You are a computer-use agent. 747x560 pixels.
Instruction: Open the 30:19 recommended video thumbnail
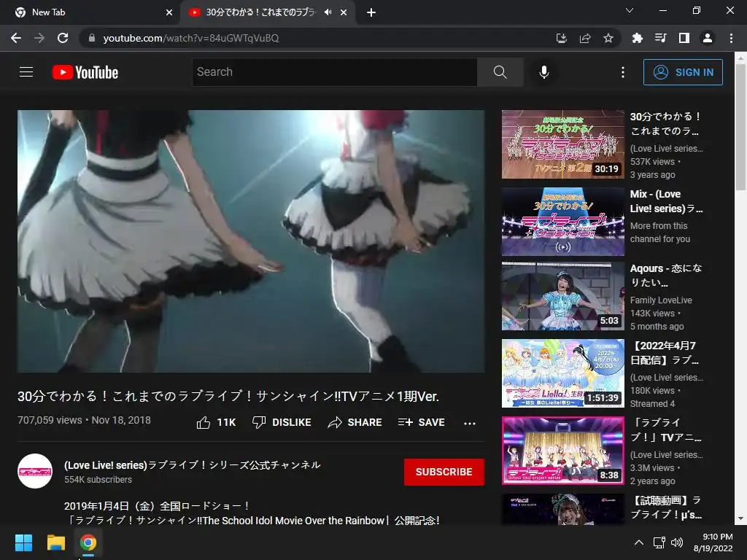click(562, 144)
